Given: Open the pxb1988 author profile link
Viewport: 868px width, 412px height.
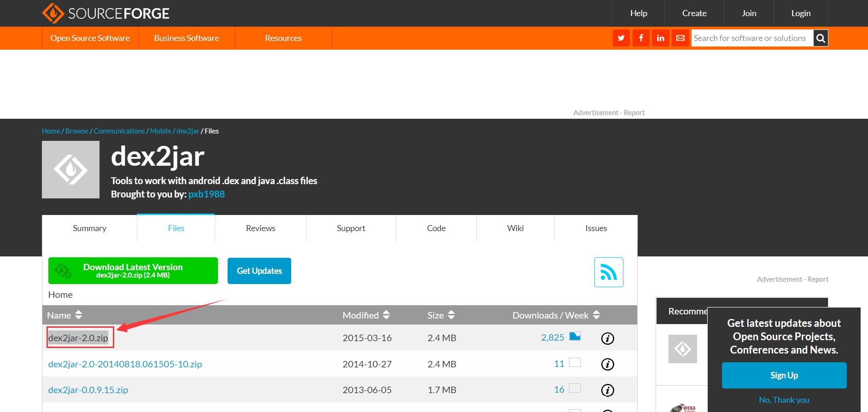Looking at the screenshot, I should point(206,194).
